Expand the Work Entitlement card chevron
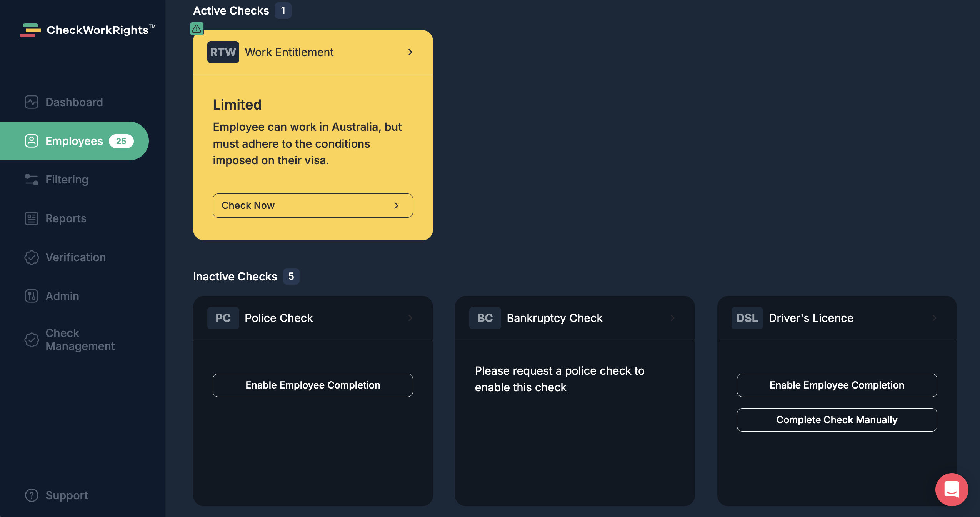The width and height of the screenshot is (980, 517). click(x=410, y=52)
